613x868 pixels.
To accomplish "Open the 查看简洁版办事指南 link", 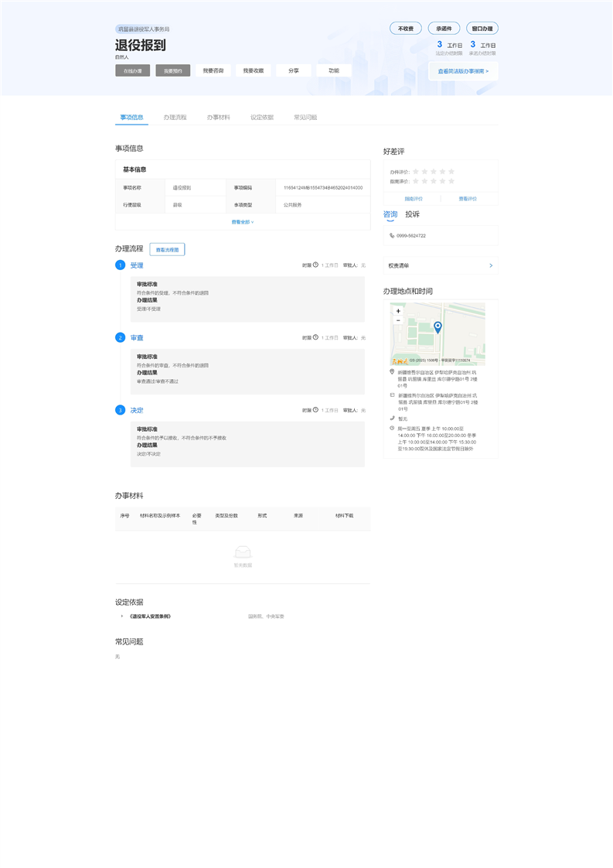I will coord(463,71).
